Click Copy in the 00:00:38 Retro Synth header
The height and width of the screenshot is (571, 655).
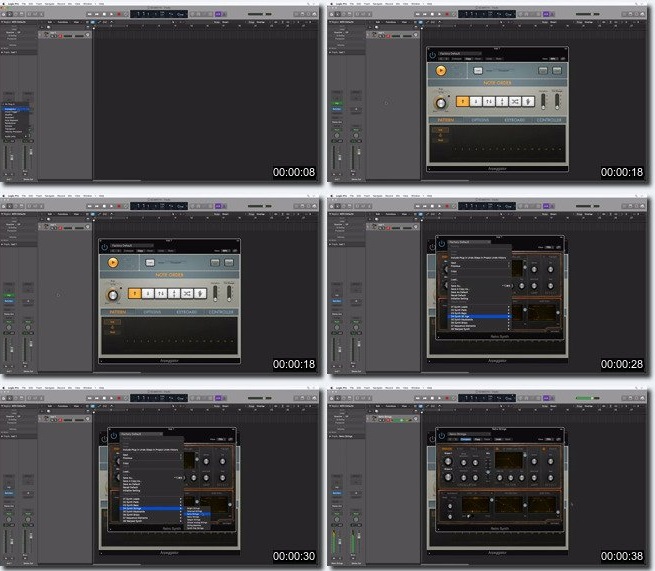(x=477, y=439)
